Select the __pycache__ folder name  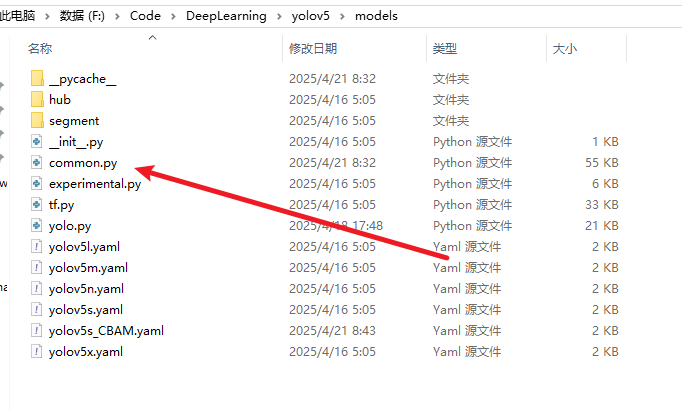click(x=83, y=79)
